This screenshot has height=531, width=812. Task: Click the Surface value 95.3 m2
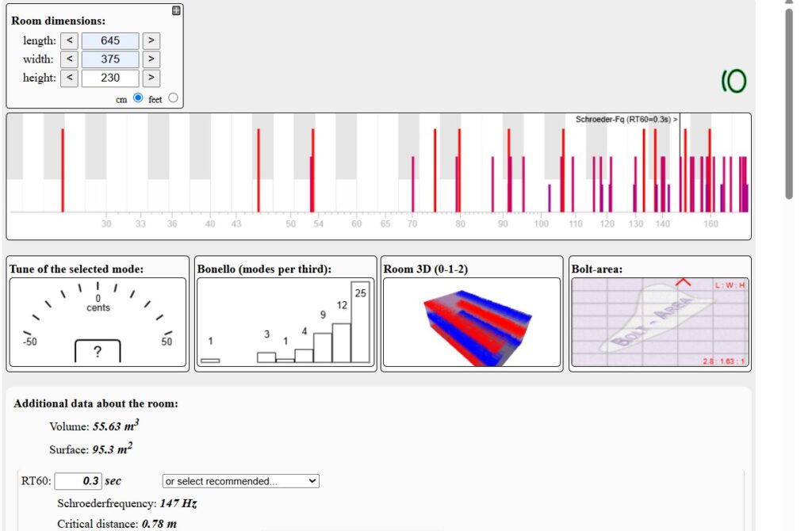(113, 449)
